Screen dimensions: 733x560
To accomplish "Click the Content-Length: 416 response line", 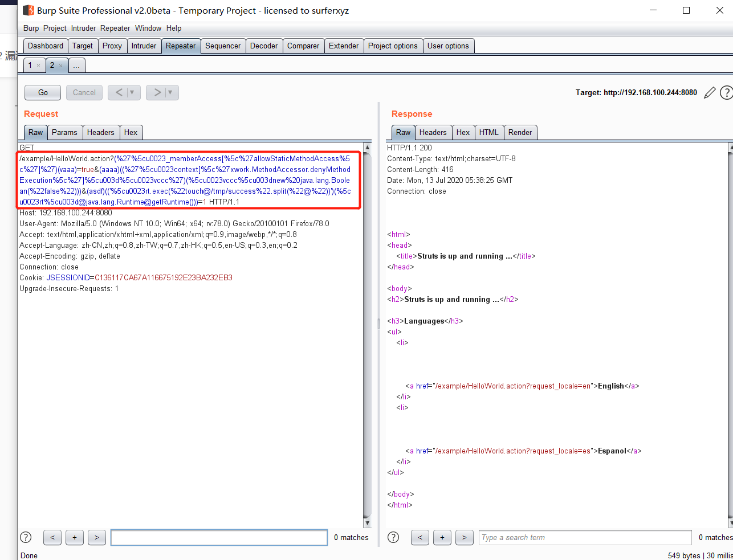I will tap(420, 170).
